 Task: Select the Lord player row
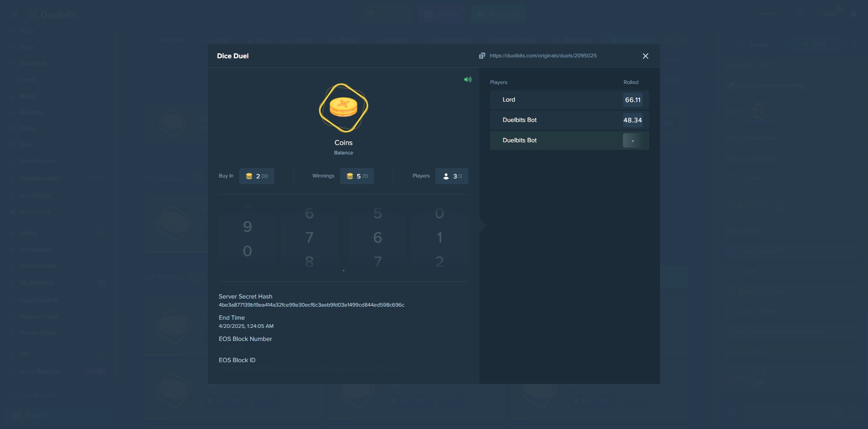tap(570, 100)
